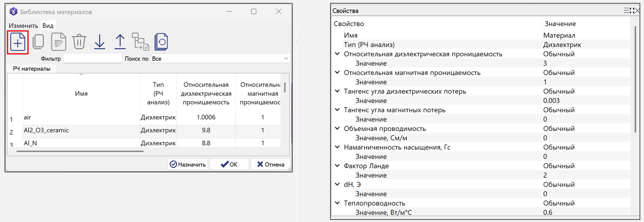The image size is (644, 222).
Task: Click the refresh library icon
Action: (x=161, y=42)
